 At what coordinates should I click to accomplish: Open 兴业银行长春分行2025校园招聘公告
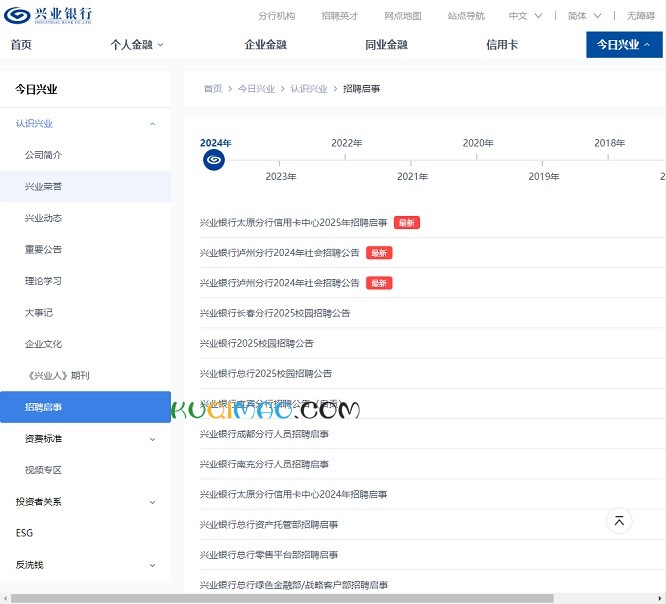click(275, 313)
